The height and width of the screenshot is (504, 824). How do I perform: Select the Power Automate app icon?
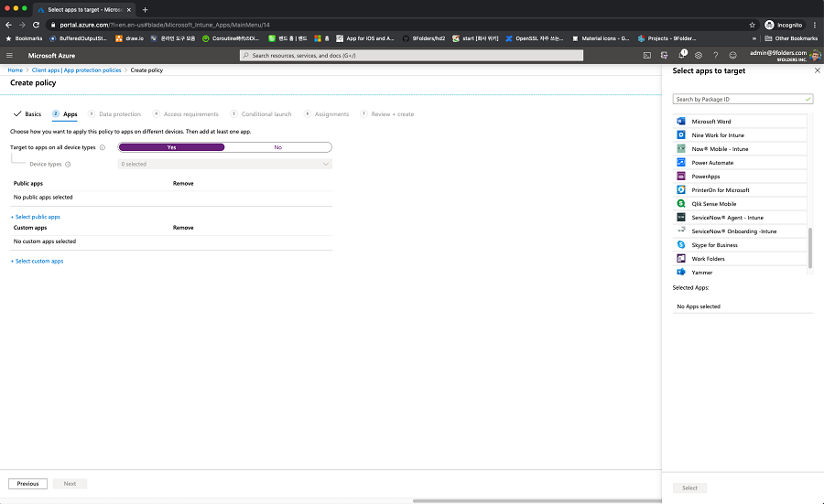click(x=681, y=162)
